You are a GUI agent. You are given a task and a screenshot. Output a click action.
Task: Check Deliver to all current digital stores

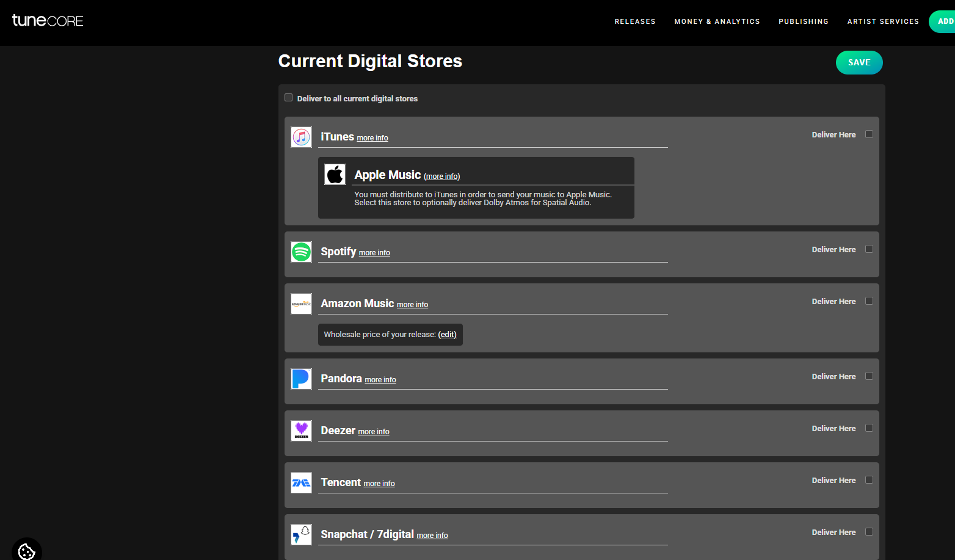coord(289,98)
